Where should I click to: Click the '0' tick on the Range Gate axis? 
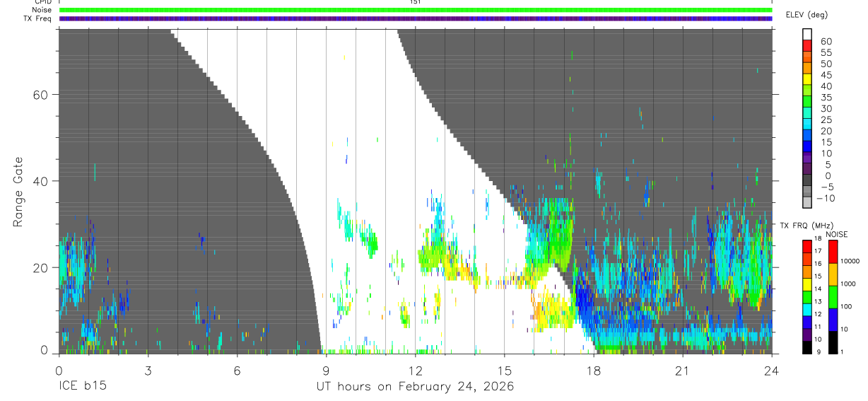(45, 349)
